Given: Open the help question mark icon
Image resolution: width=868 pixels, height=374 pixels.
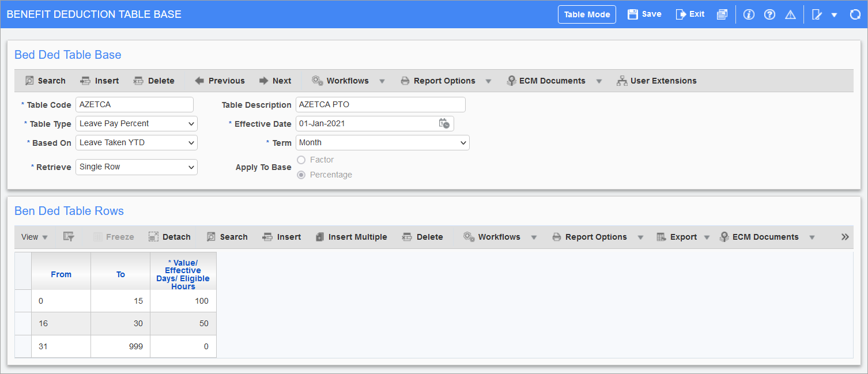Looking at the screenshot, I should tap(769, 15).
